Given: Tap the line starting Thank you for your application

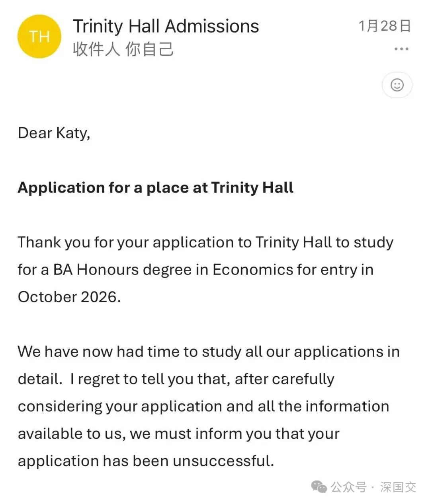Looking at the screenshot, I should 205,242.
